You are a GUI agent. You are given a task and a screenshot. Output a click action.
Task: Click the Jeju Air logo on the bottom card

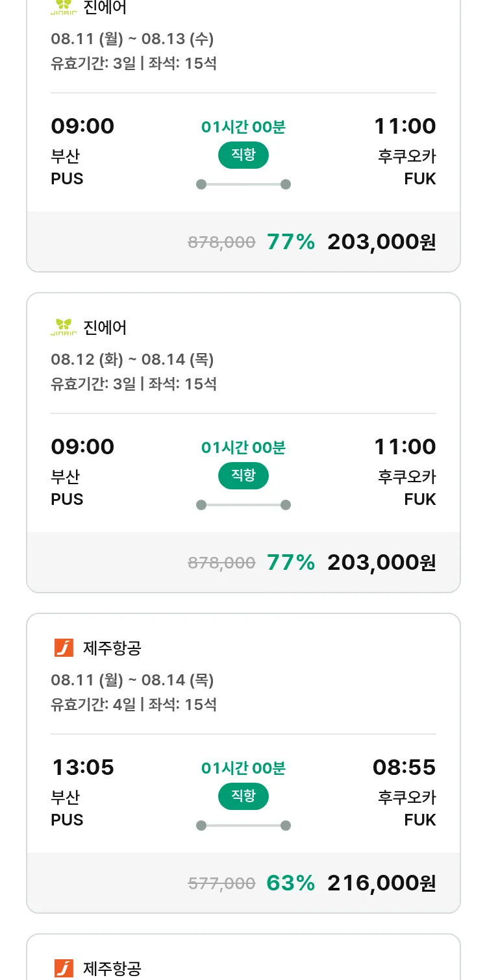click(64, 968)
